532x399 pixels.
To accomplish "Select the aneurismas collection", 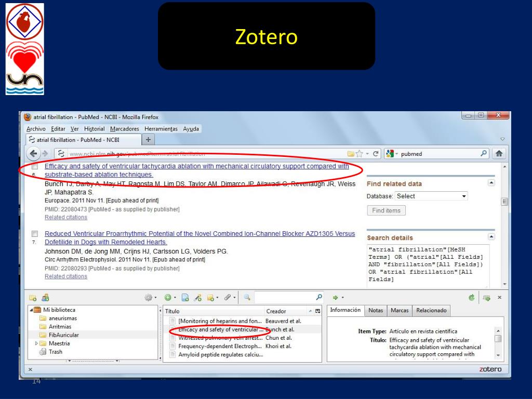I will click(x=63, y=318).
